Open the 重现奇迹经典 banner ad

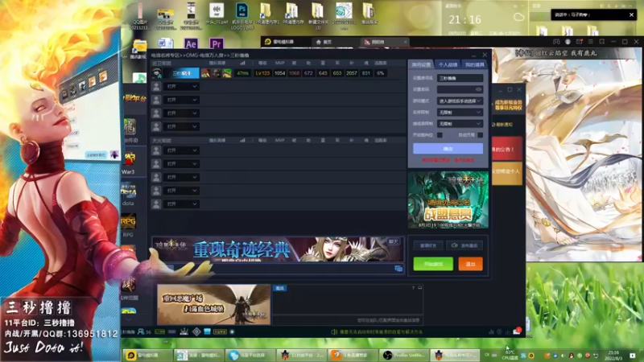(x=278, y=249)
